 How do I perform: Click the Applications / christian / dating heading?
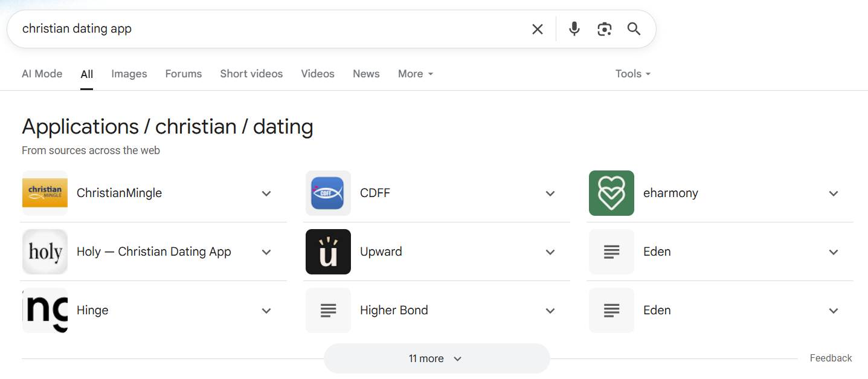pos(167,126)
